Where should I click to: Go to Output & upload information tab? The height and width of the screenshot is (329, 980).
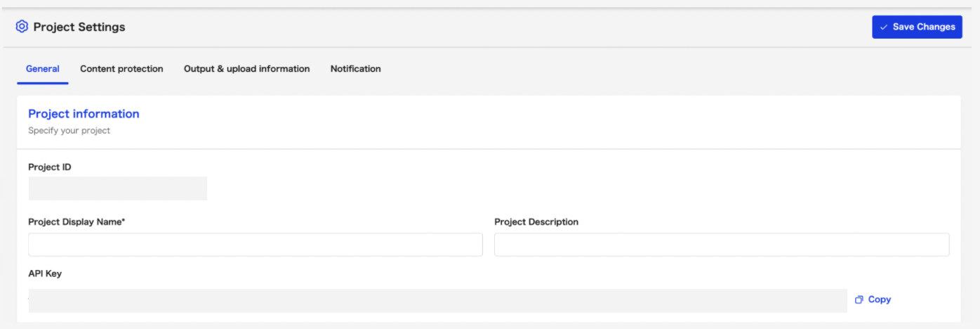246,69
